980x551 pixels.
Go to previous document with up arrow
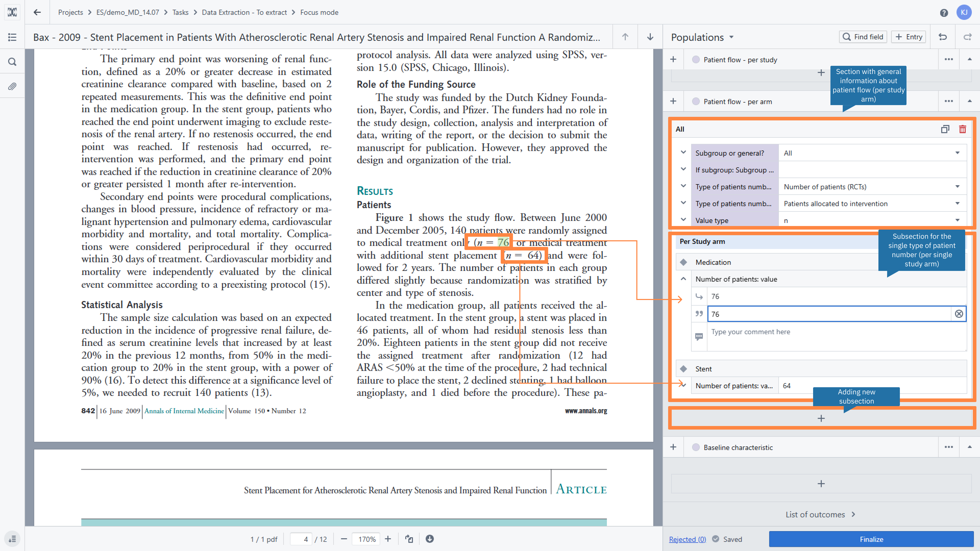click(625, 37)
